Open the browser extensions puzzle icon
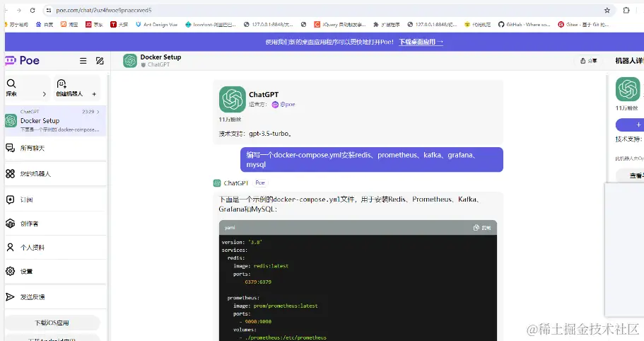Image resolution: width=644 pixels, height=341 pixels. pyautogui.click(x=626, y=11)
